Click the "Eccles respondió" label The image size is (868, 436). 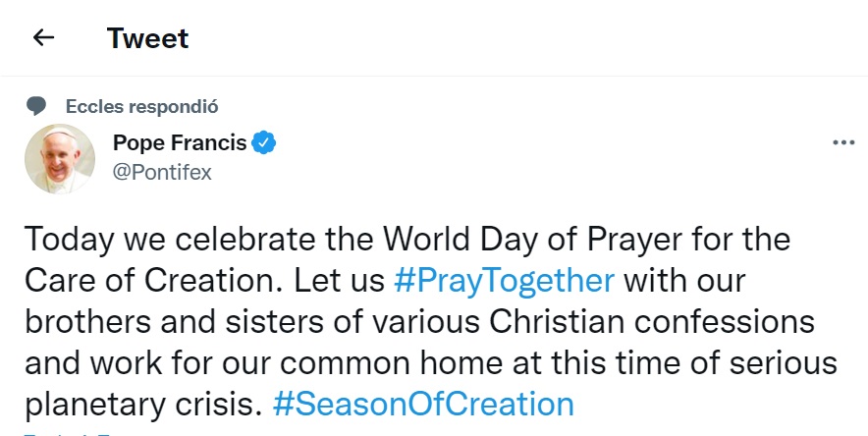tap(141, 105)
